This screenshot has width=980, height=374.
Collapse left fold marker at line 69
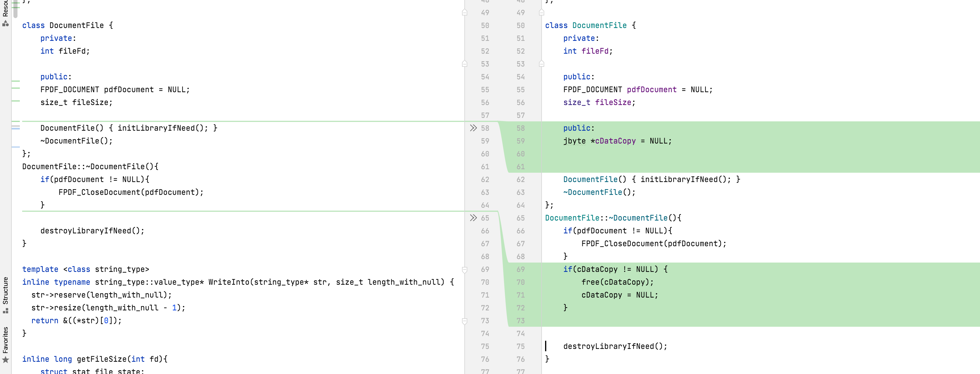click(x=465, y=270)
